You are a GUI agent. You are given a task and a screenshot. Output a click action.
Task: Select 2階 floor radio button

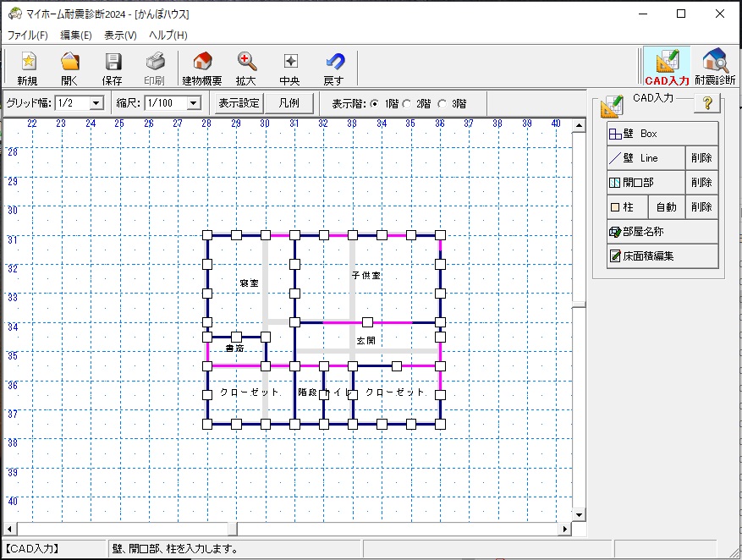[x=406, y=103]
